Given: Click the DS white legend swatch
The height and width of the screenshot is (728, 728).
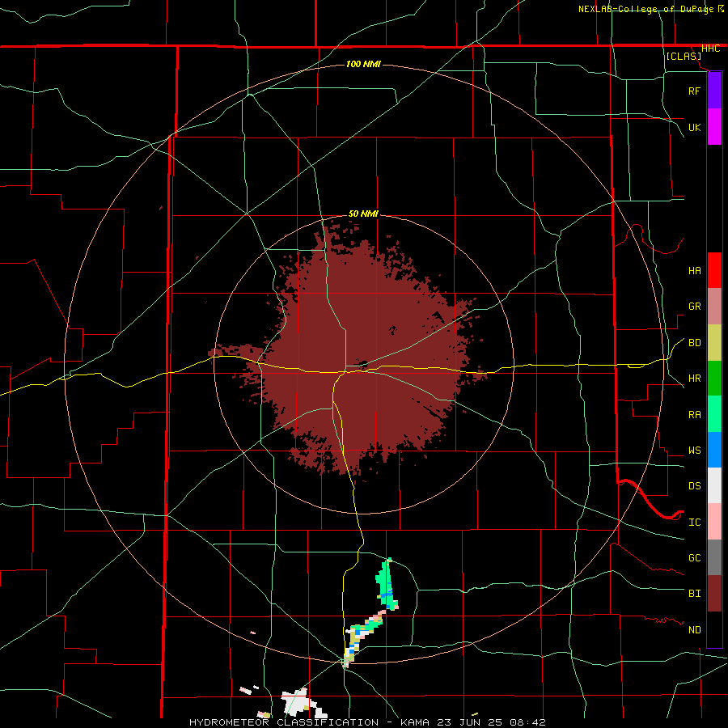Looking at the screenshot, I should point(714,485).
